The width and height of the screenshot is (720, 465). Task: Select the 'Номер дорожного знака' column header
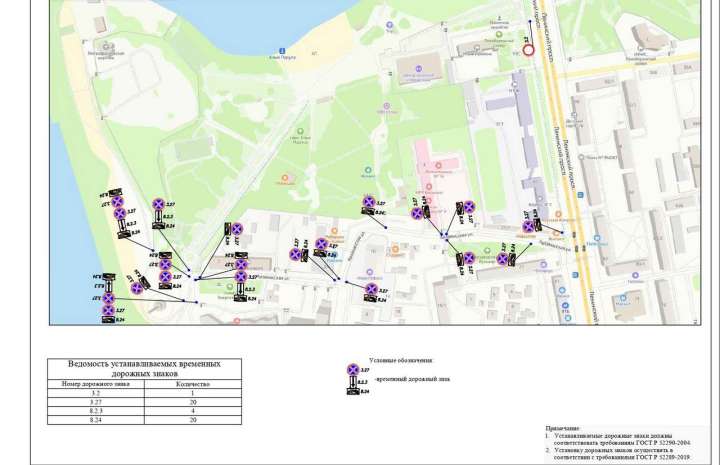96,384
